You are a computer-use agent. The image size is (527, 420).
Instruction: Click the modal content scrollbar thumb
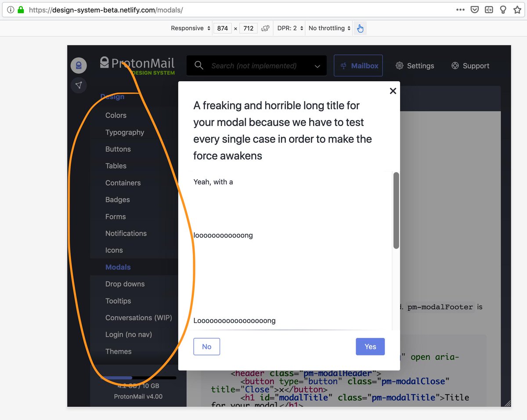coord(396,210)
